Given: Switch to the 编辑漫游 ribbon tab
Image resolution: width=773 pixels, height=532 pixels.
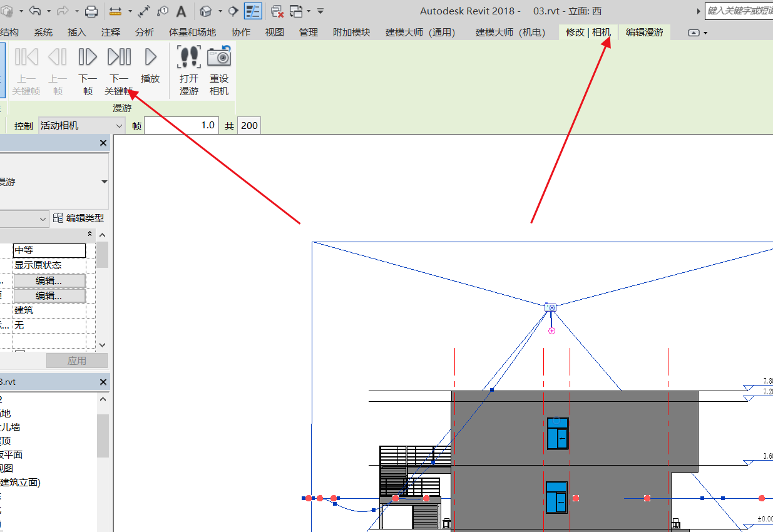Looking at the screenshot, I should tap(644, 33).
